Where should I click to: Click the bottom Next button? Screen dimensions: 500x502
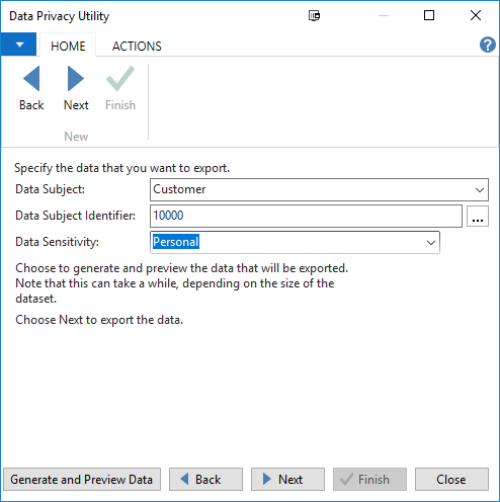point(288,479)
